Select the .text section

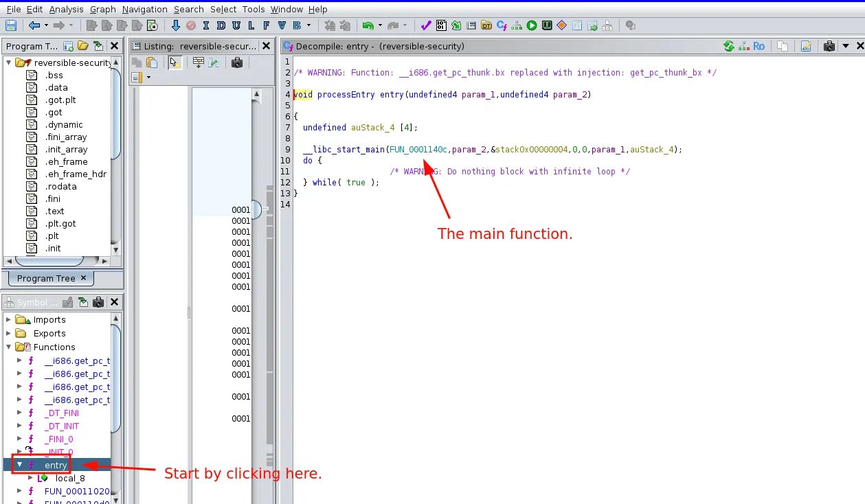point(54,211)
